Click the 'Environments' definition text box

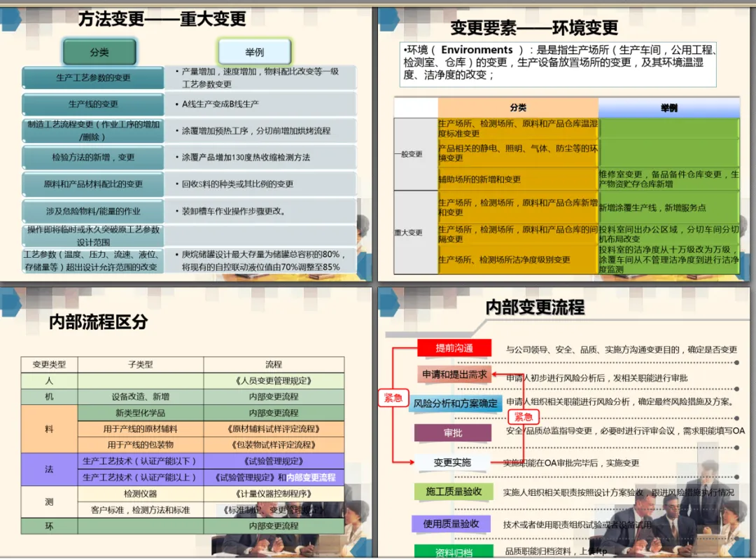coord(558,64)
